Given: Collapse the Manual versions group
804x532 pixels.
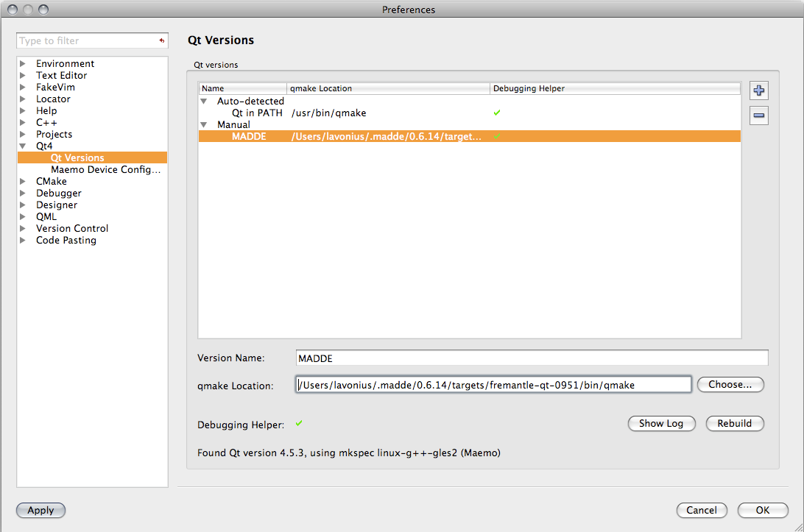Looking at the screenshot, I should pos(204,125).
